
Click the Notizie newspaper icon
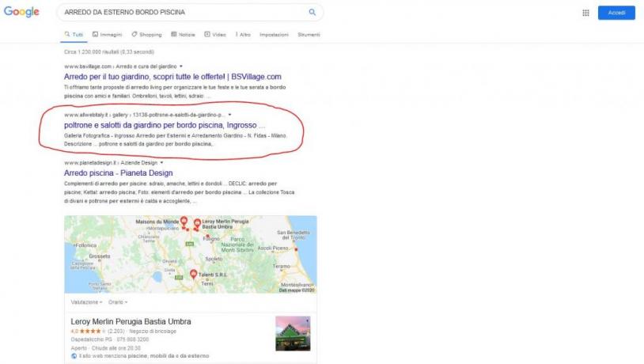tap(174, 34)
